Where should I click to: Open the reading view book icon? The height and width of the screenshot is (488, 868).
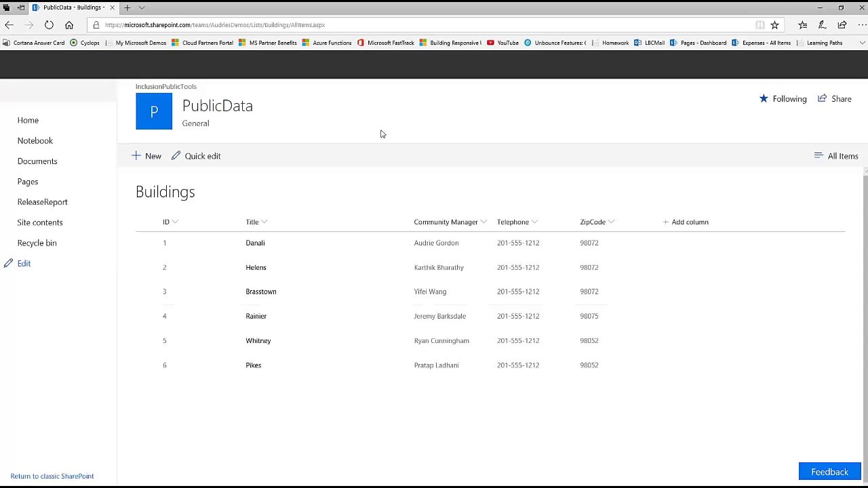pos(760,25)
